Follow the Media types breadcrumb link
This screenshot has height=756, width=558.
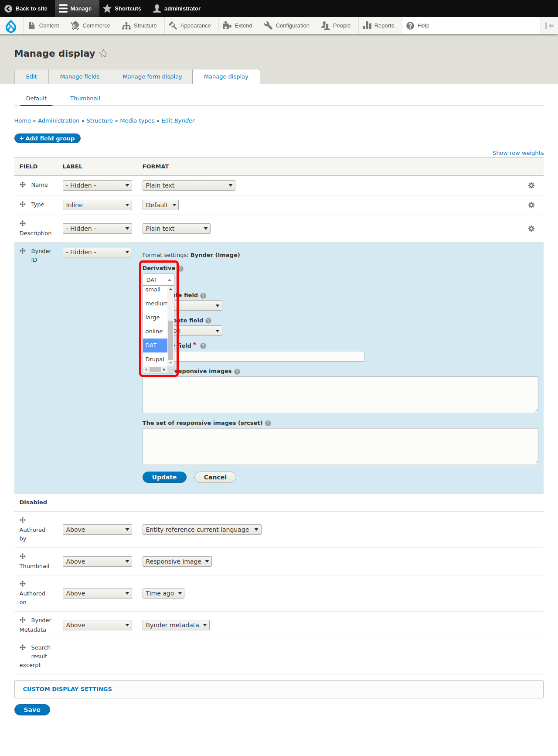137,121
